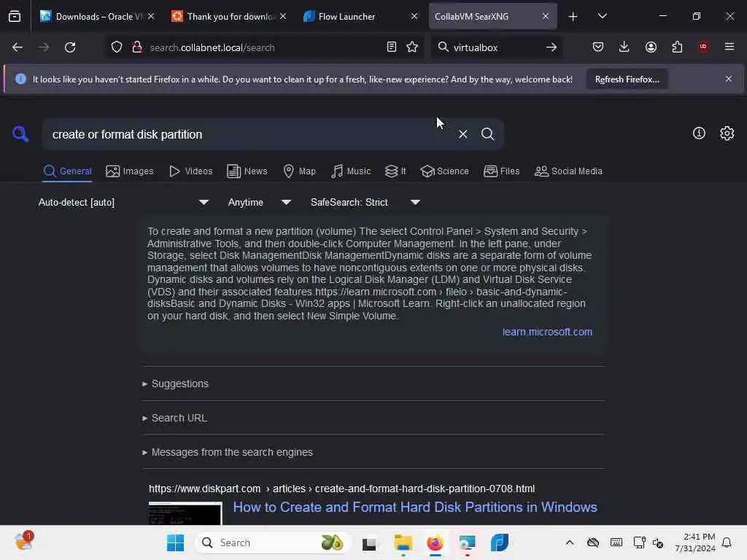
Task: Open Firefox View tab overview icon
Action: point(15,16)
